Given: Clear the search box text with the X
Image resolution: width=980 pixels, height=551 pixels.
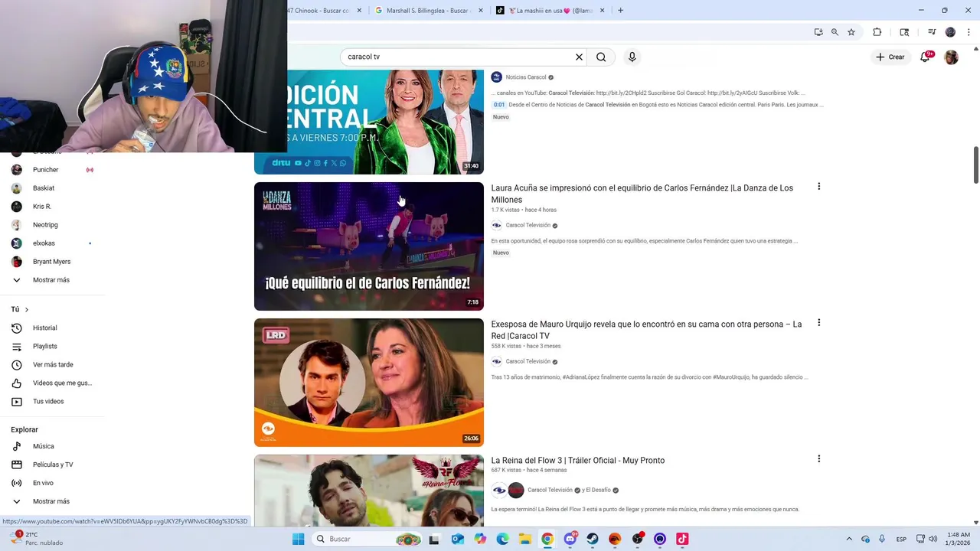Looking at the screenshot, I should 579,57.
